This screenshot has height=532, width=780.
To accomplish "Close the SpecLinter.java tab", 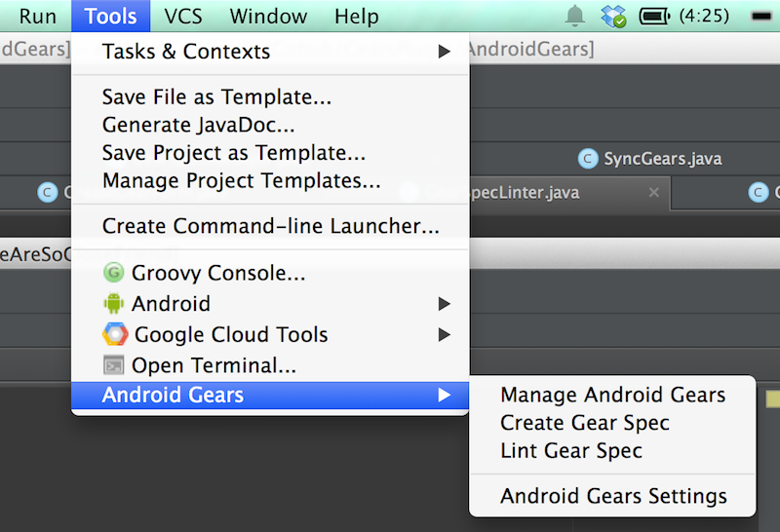I will pos(654,192).
